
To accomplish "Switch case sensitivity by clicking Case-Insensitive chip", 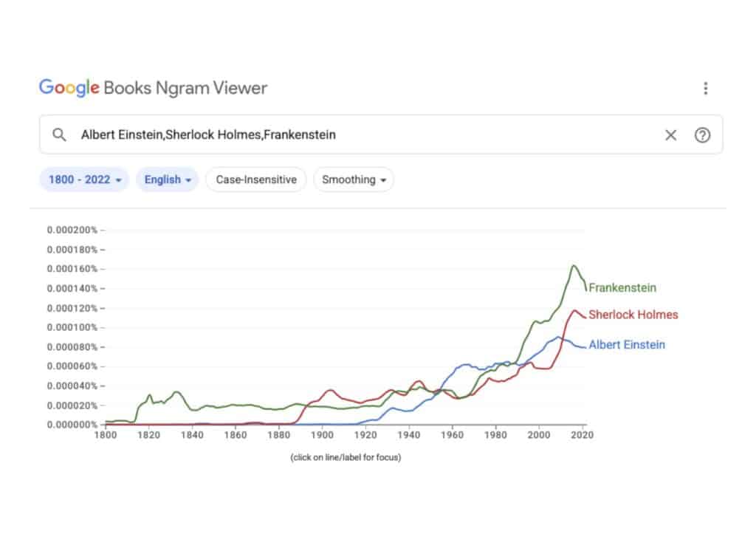I will (255, 179).
